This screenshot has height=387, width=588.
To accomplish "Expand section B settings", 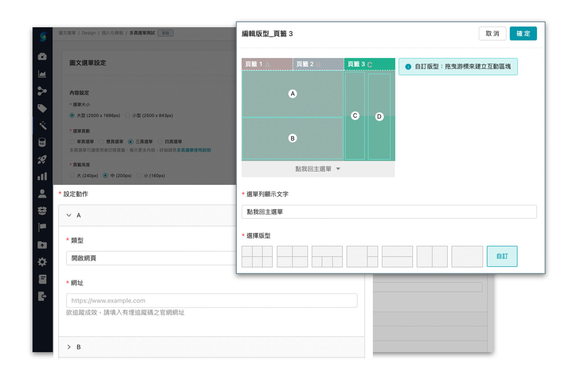I will click(x=69, y=347).
